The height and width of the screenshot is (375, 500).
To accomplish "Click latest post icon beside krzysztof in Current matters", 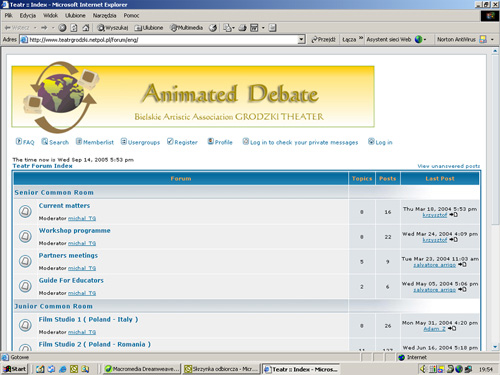I will 453,215.
